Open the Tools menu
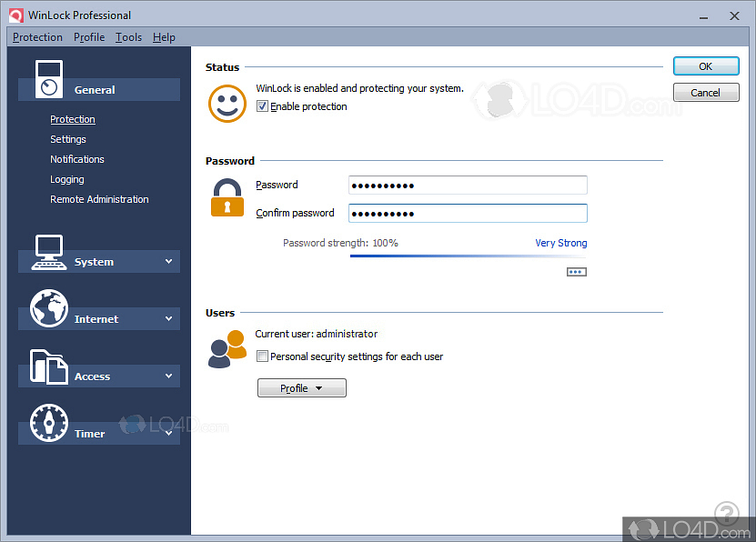756x542 pixels. click(x=128, y=37)
